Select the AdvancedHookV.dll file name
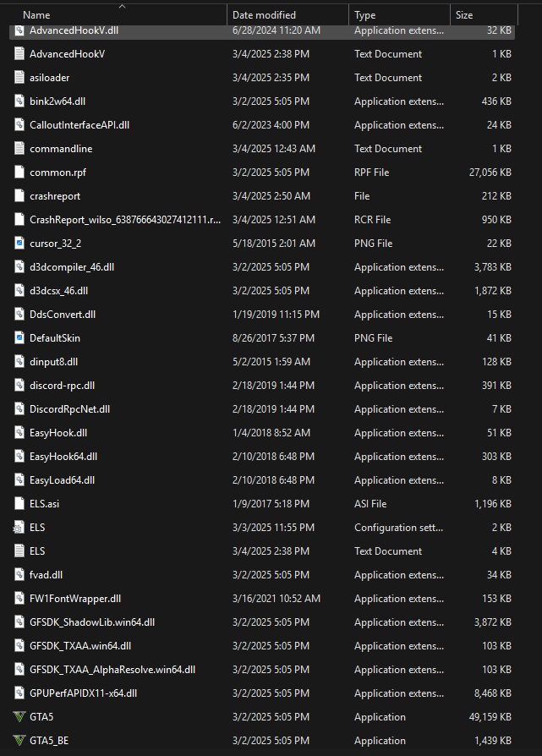The height and width of the screenshot is (756, 542). tap(74, 30)
